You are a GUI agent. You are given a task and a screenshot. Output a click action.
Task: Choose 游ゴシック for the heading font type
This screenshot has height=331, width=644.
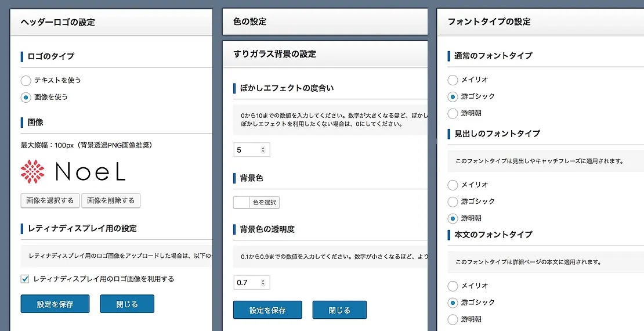pos(453,202)
